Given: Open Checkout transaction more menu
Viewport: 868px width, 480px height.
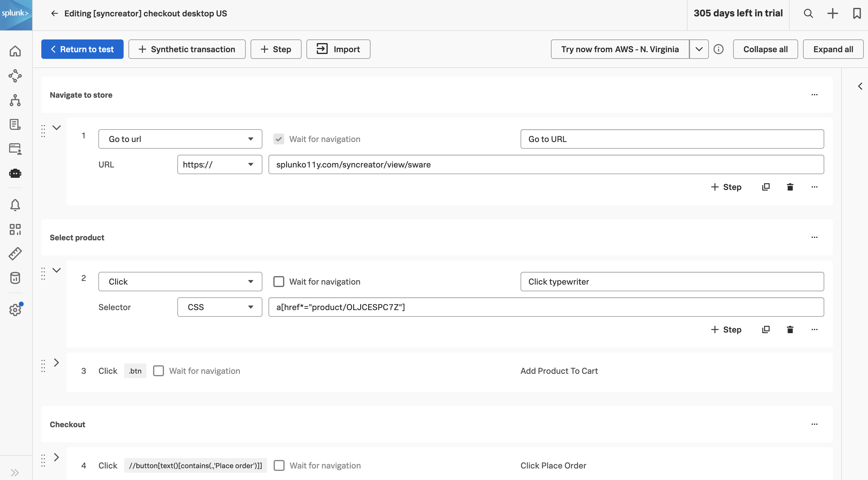Looking at the screenshot, I should pos(815,424).
